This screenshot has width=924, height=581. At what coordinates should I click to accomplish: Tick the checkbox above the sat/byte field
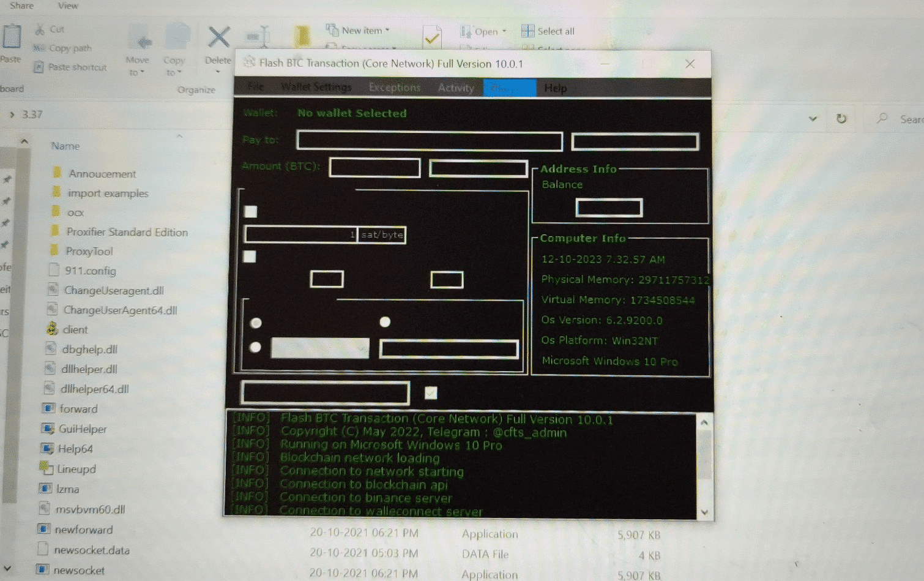250,212
